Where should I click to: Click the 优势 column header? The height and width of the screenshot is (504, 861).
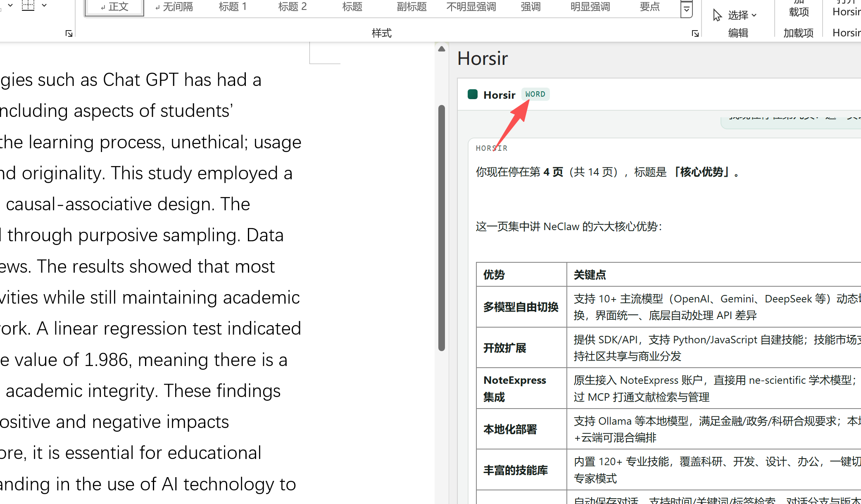click(x=521, y=275)
